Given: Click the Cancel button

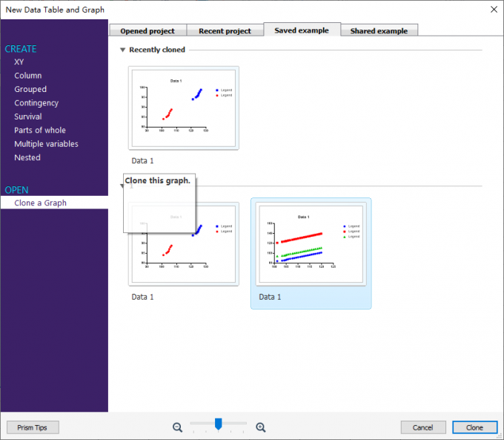Looking at the screenshot, I should click(x=423, y=427).
